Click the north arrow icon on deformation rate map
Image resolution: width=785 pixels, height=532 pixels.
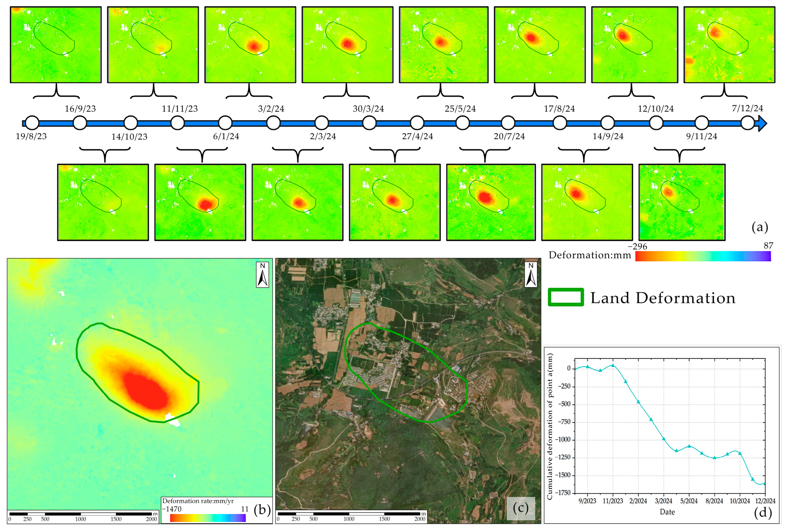[262, 275]
